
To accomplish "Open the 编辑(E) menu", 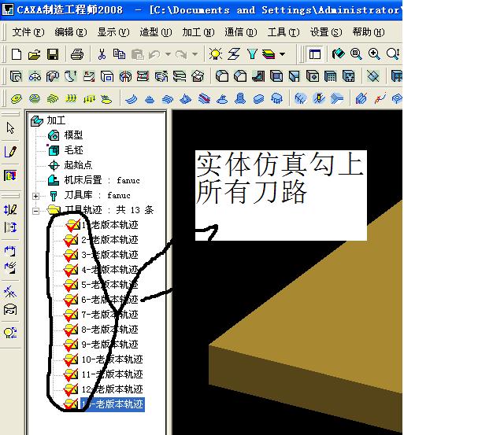I will tap(71, 32).
